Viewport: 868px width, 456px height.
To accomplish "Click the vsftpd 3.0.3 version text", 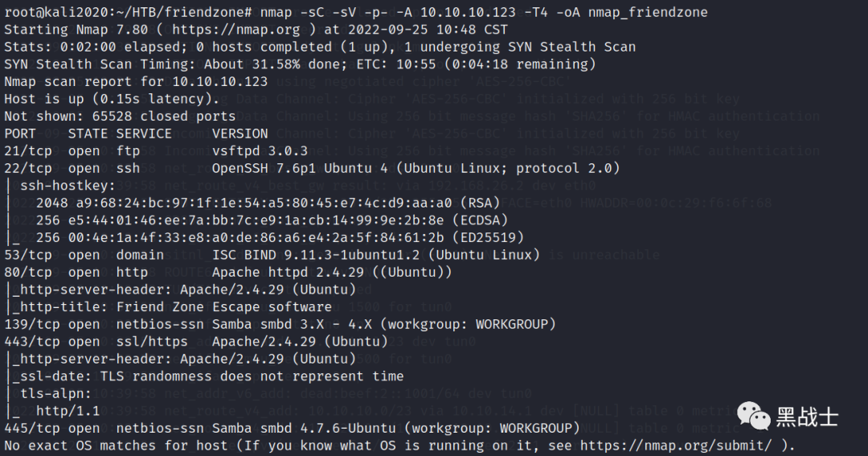I will pos(260,150).
